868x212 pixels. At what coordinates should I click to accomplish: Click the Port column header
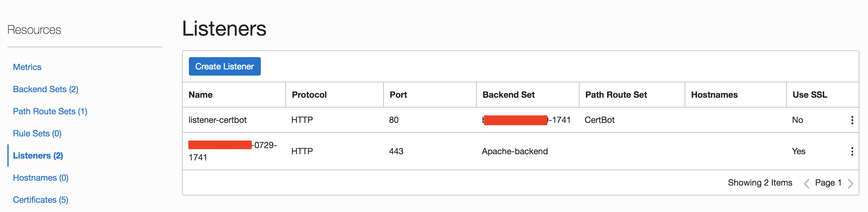click(x=398, y=95)
